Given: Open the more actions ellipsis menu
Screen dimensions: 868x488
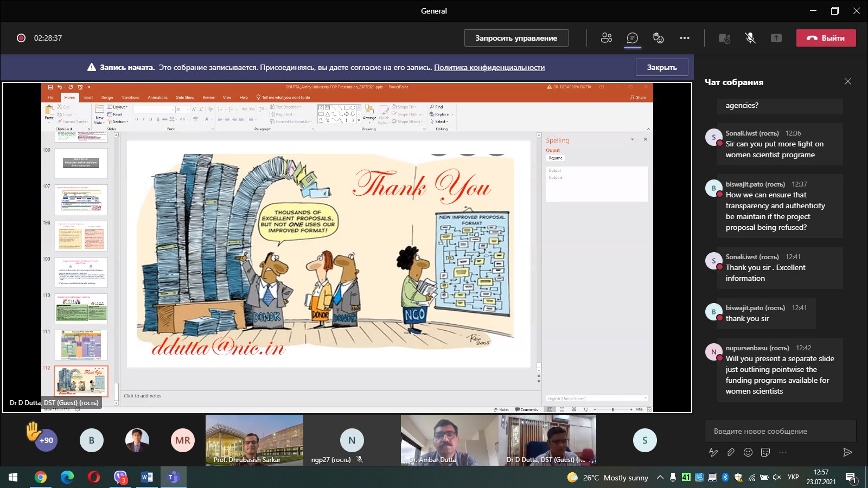Looking at the screenshot, I should [x=685, y=38].
